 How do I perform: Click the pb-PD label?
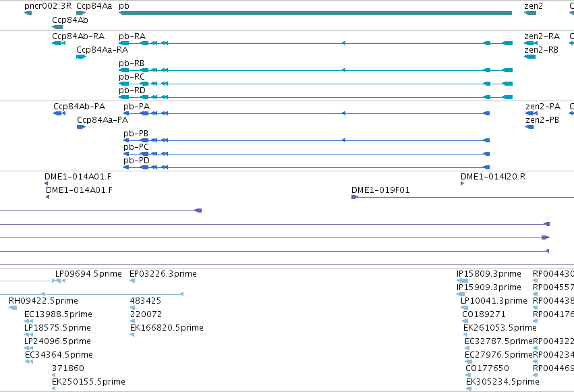tap(136, 161)
